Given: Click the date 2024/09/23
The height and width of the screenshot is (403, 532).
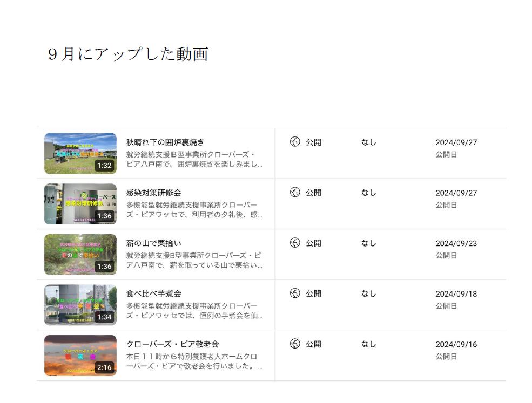Looking at the screenshot, I should 456,243.
